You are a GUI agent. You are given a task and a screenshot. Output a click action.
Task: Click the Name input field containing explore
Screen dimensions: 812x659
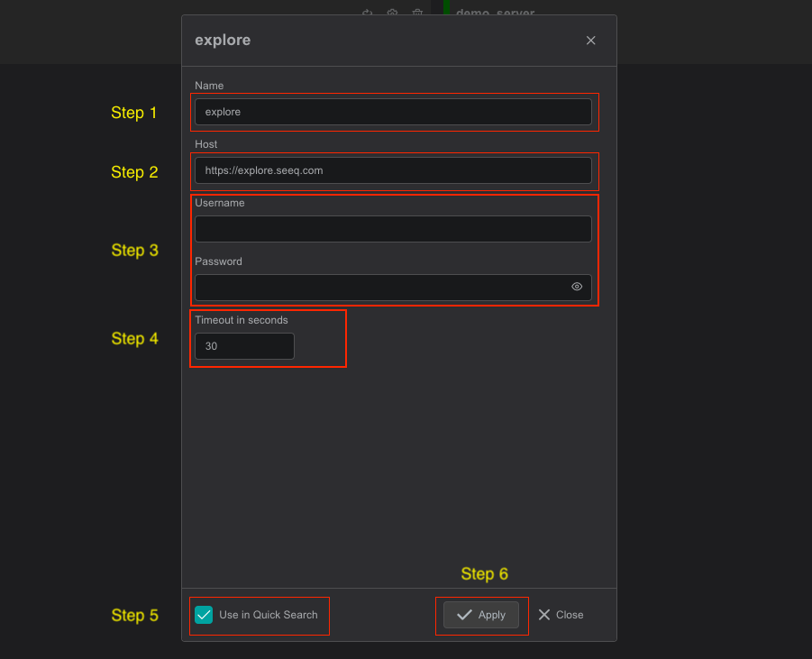393,112
